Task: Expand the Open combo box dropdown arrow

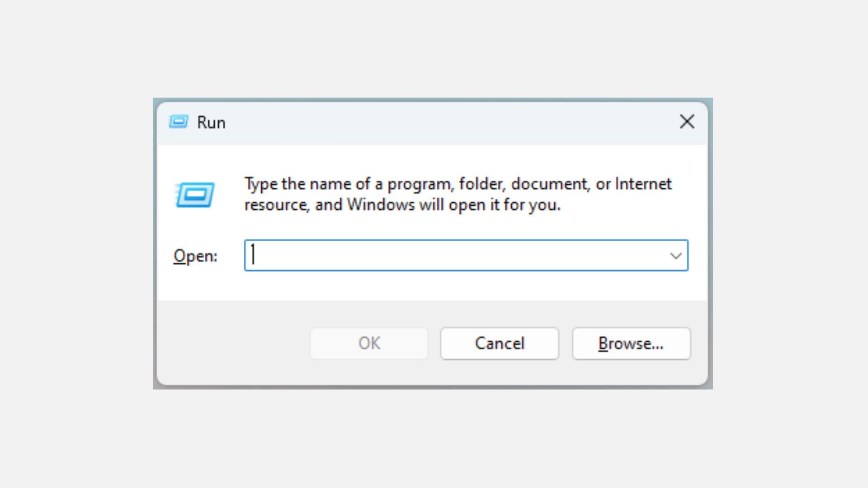Action: pos(675,256)
